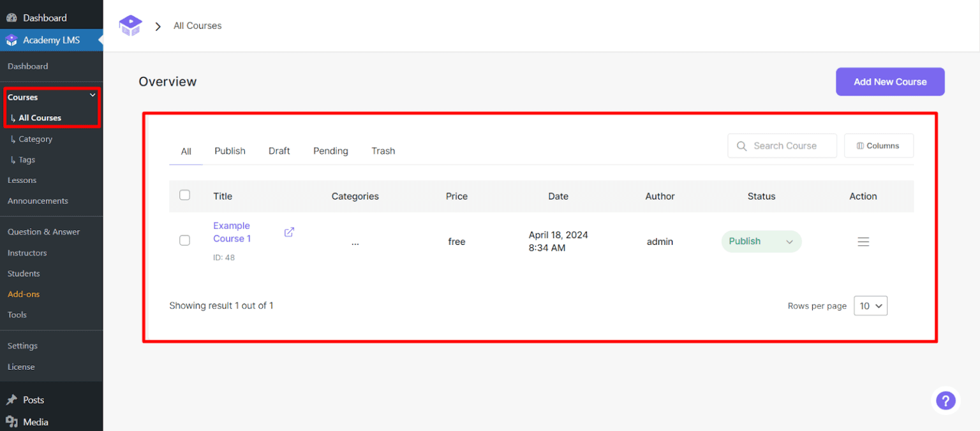Click the external link icon beside Example Course 1

[x=288, y=232]
